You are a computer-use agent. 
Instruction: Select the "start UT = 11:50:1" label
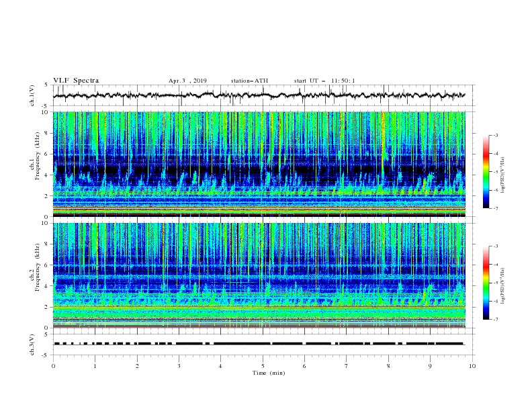point(324,81)
